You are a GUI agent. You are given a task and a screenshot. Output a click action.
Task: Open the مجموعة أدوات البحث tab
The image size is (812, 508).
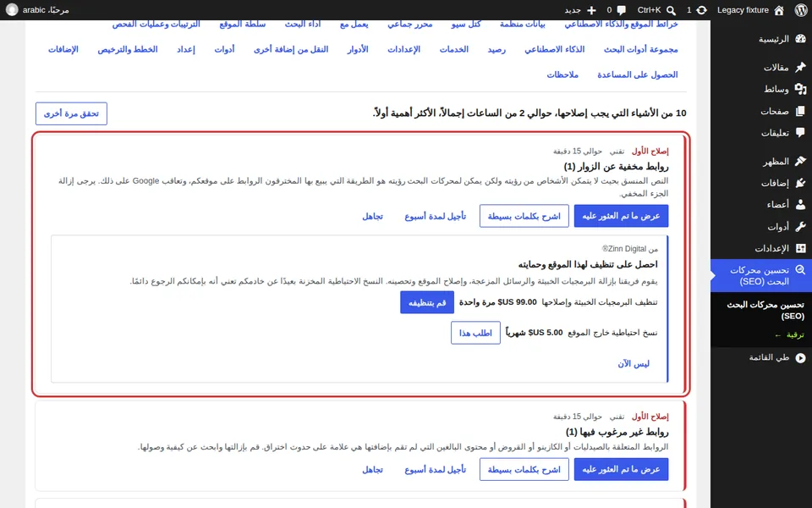640,49
